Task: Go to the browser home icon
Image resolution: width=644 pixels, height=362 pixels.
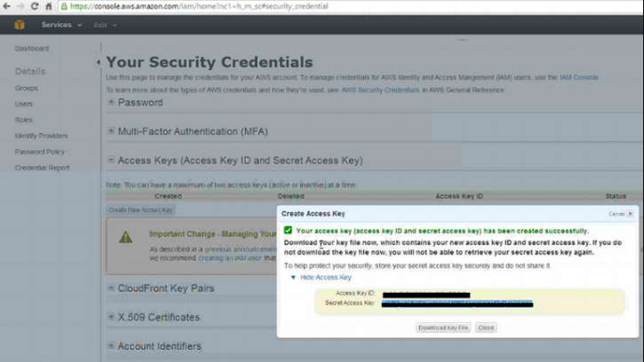Action: point(50,6)
